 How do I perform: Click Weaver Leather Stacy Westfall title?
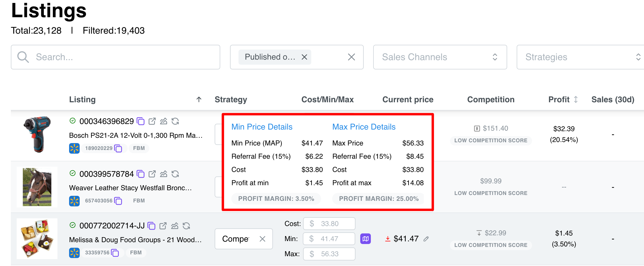pyautogui.click(x=130, y=188)
